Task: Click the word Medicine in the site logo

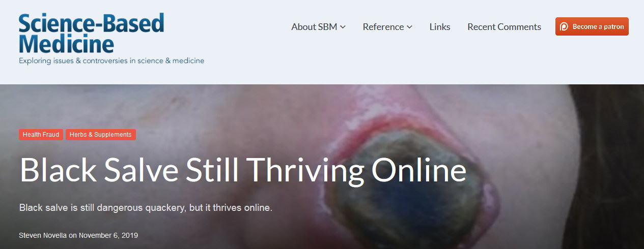Action: (66, 45)
